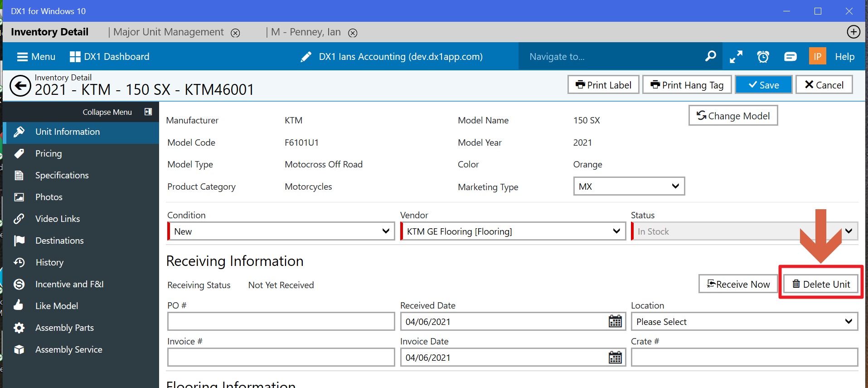Open Video Links in sidebar
This screenshot has width=868, height=388.
click(81, 219)
